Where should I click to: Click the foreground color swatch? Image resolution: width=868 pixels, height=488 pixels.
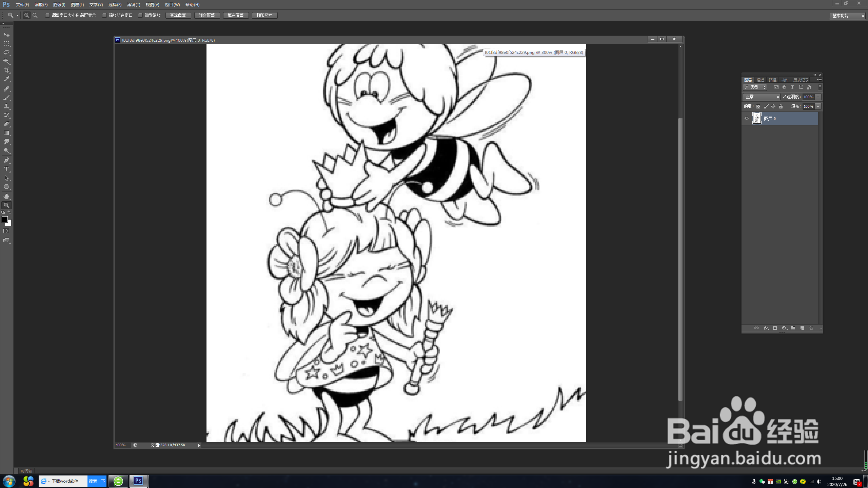point(4,219)
